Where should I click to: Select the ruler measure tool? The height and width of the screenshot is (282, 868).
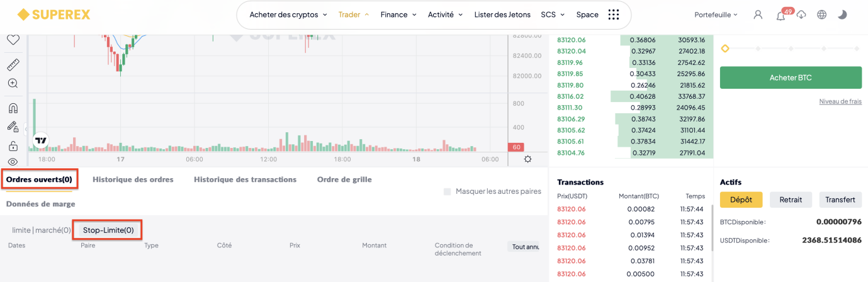pyautogui.click(x=13, y=64)
